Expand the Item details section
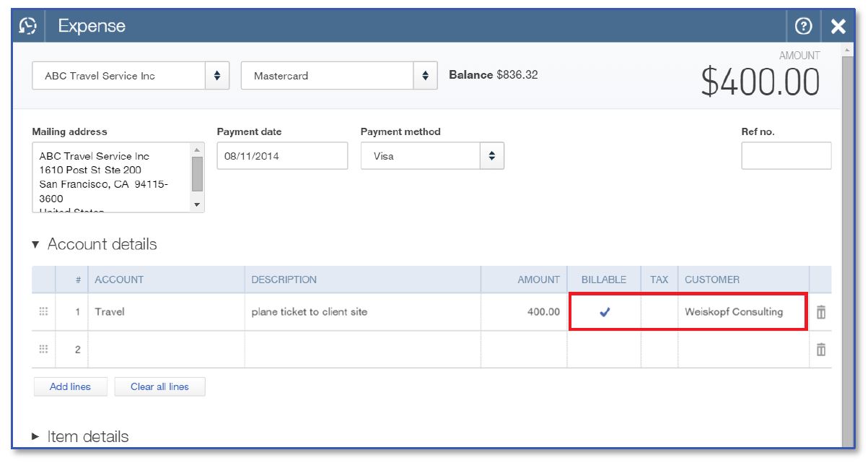Viewport: 868px width, 463px height. tap(36, 437)
